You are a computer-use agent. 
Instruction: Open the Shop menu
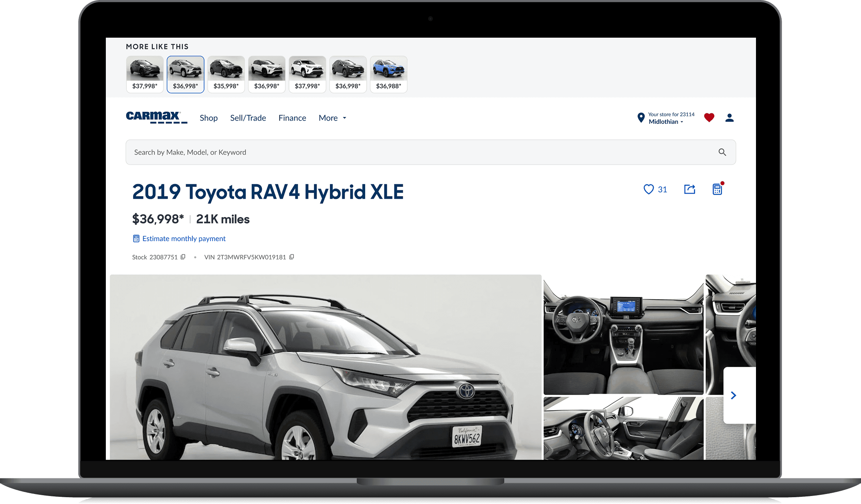click(208, 118)
